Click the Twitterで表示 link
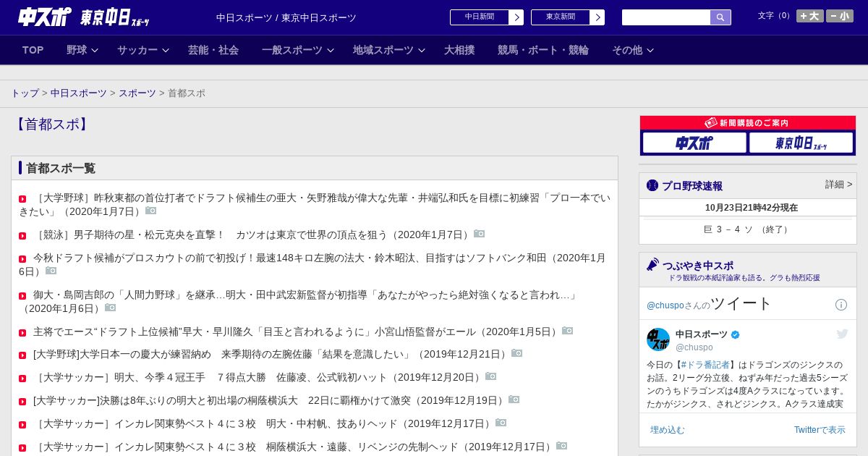 [820, 430]
